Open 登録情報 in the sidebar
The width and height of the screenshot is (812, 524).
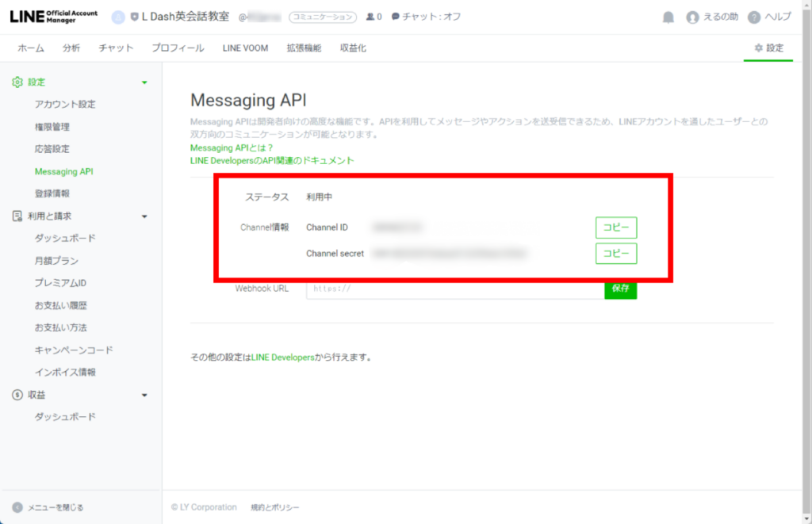pyautogui.click(x=52, y=193)
